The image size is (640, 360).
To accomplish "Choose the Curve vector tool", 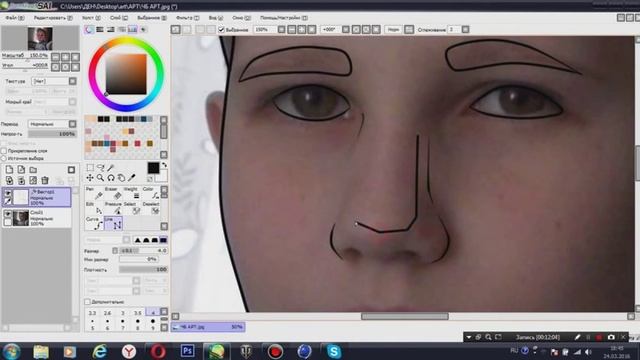I will click(95, 223).
